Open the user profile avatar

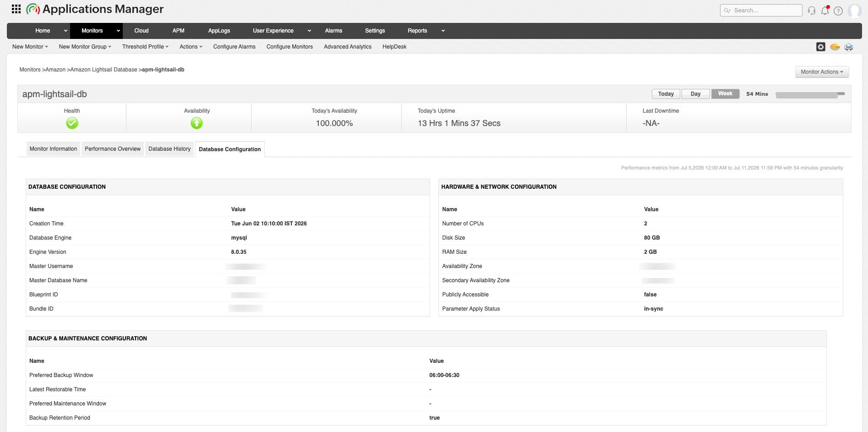click(855, 10)
